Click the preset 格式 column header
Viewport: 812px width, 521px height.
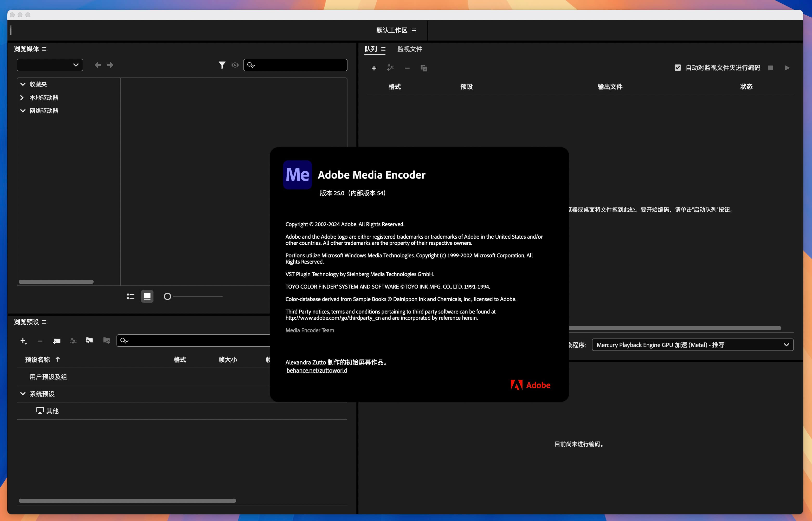180,360
